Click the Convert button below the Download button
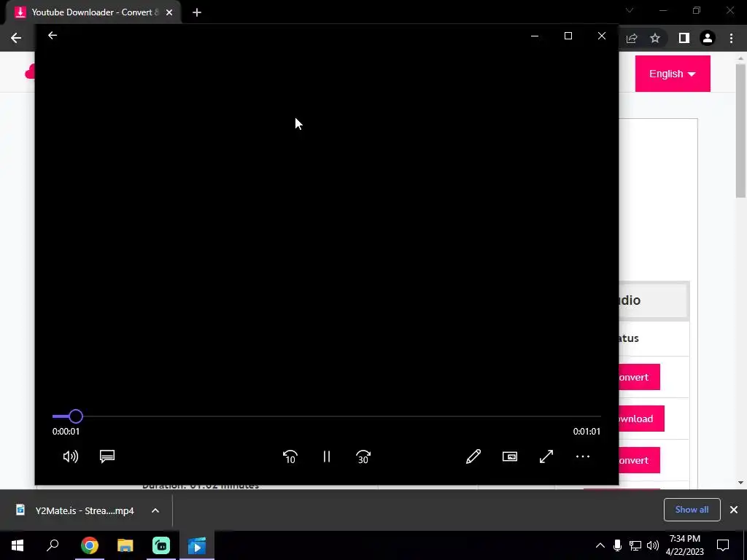 click(x=639, y=460)
